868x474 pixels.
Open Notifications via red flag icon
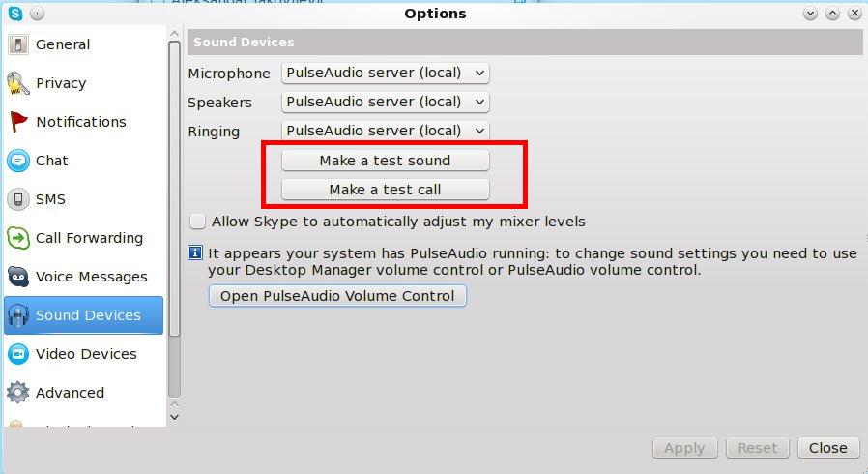[x=17, y=122]
